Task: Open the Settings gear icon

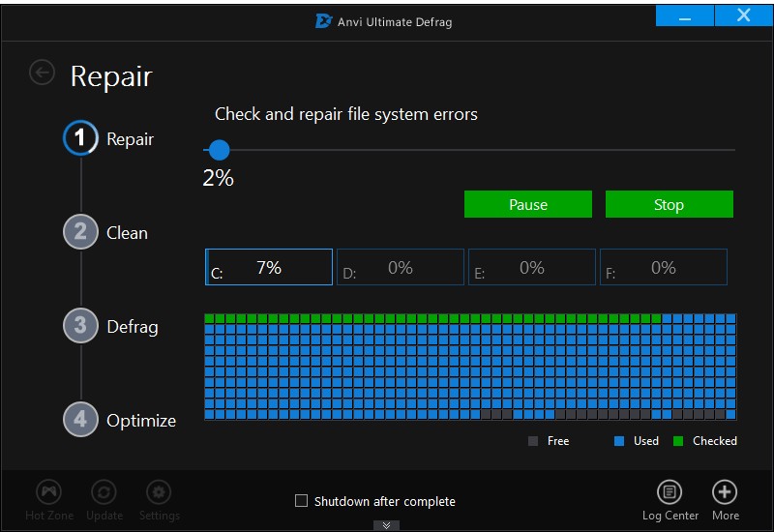Action: click(x=159, y=492)
